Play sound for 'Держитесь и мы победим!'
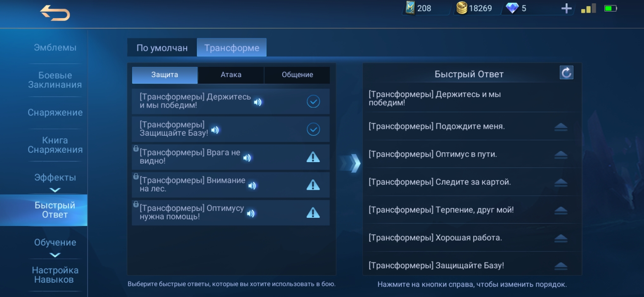Screen dimensions: 644x297 tap(258, 102)
